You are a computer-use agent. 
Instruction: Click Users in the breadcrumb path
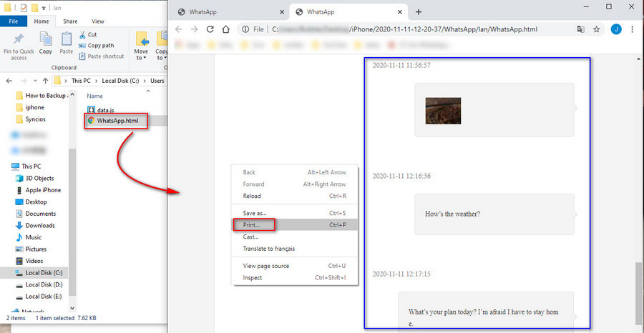tap(157, 81)
